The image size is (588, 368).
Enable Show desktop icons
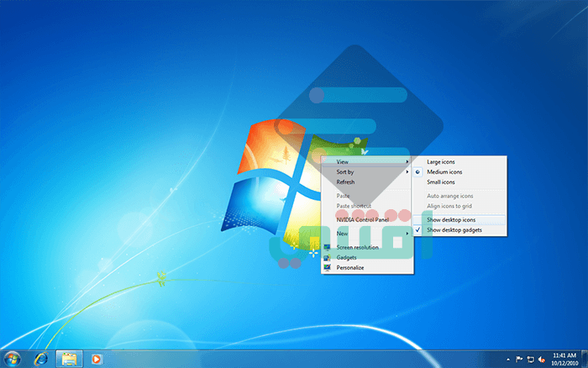(459, 219)
